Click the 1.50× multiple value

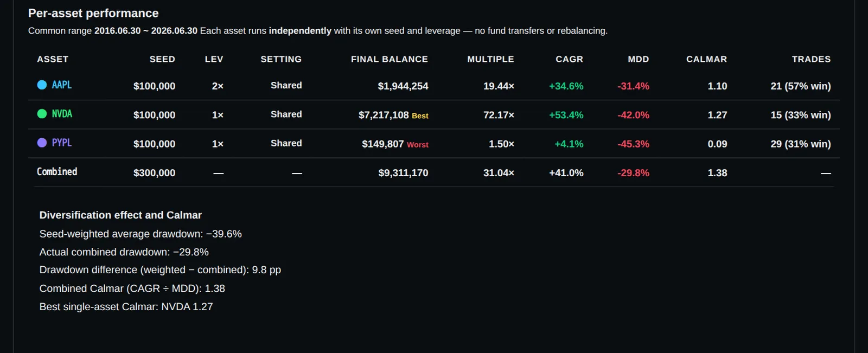[501, 144]
